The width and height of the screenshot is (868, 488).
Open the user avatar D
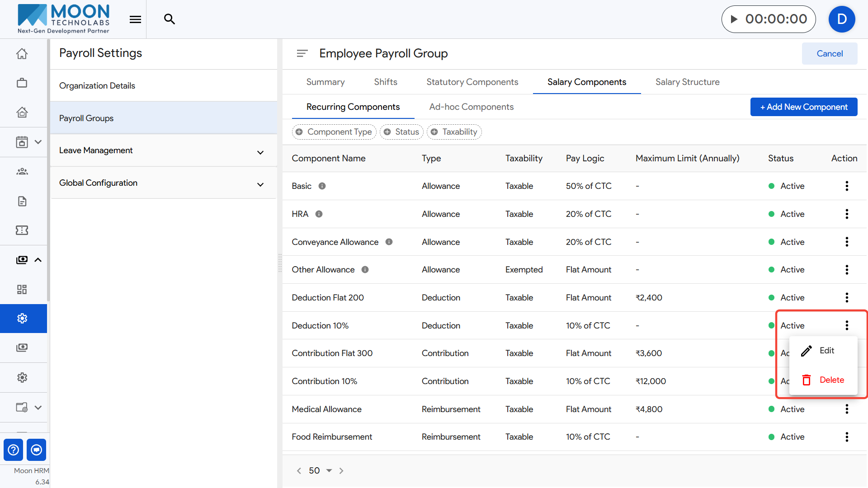(841, 19)
